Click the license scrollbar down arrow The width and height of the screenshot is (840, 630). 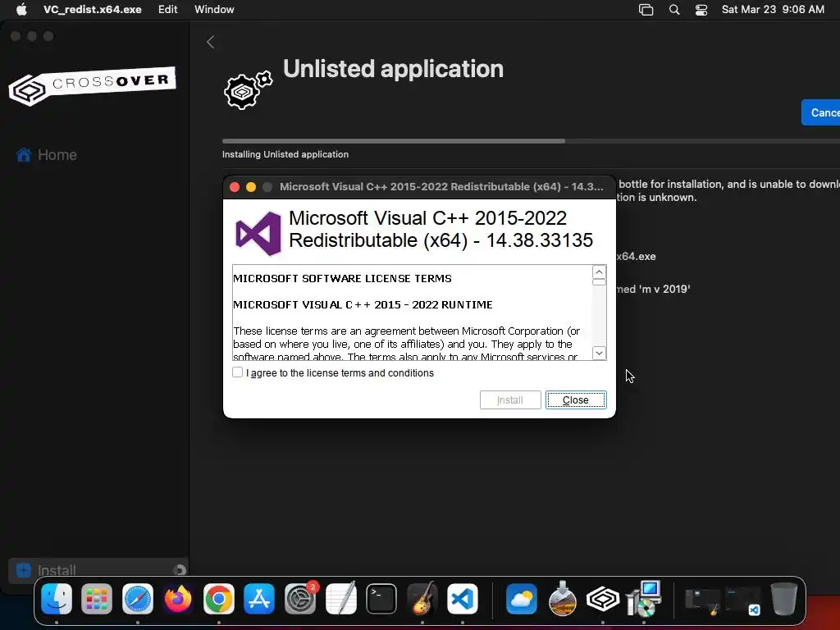click(599, 353)
